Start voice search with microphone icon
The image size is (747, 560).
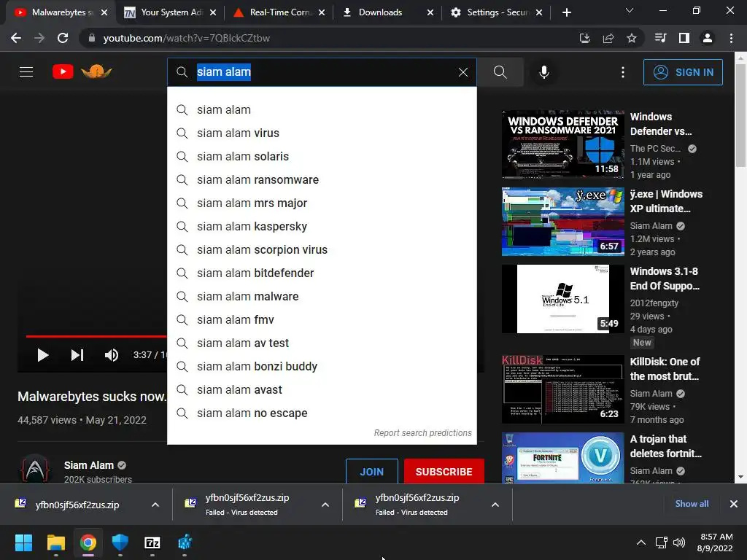click(x=543, y=72)
